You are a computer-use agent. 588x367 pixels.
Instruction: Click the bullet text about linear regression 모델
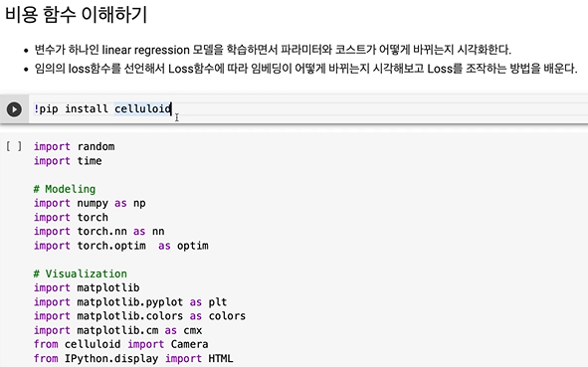pyautogui.click(x=273, y=50)
